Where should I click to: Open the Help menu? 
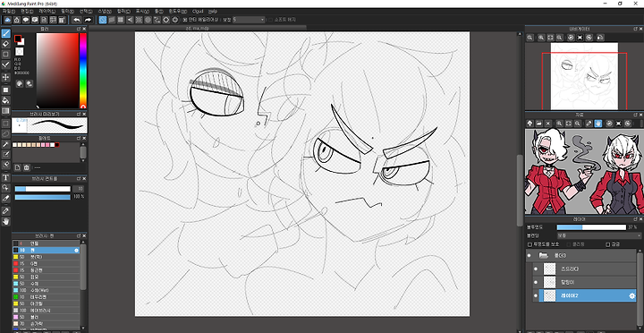[212, 11]
